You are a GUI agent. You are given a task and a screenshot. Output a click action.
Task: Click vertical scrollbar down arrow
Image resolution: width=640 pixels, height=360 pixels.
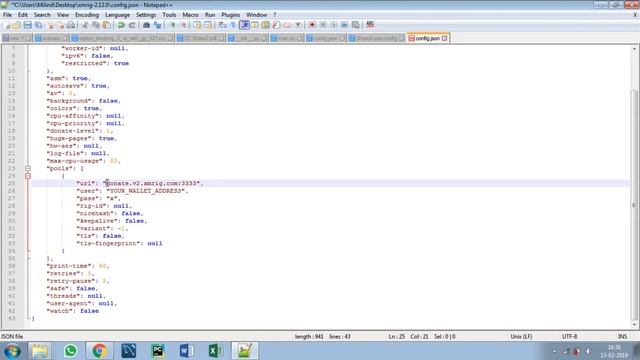(x=634, y=325)
